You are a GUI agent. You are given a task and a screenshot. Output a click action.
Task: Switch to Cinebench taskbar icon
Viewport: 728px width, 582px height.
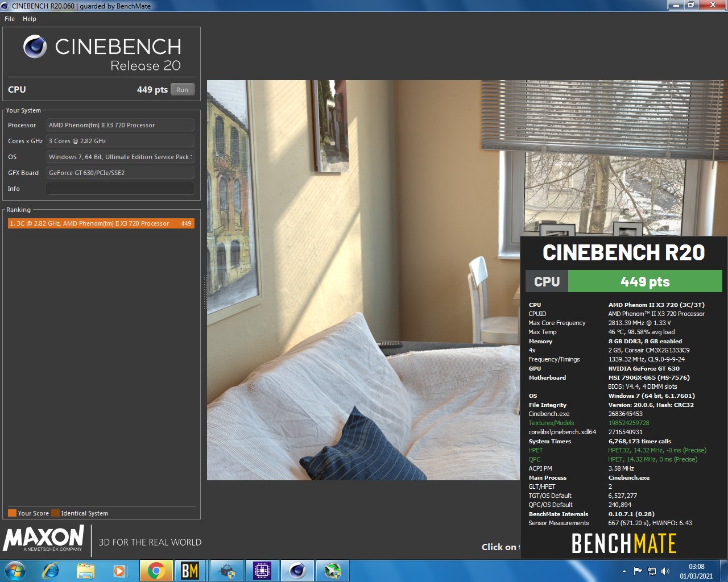click(x=297, y=571)
